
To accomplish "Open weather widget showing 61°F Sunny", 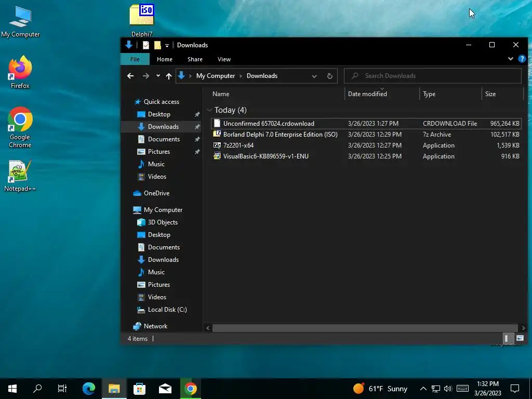I will (380, 389).
